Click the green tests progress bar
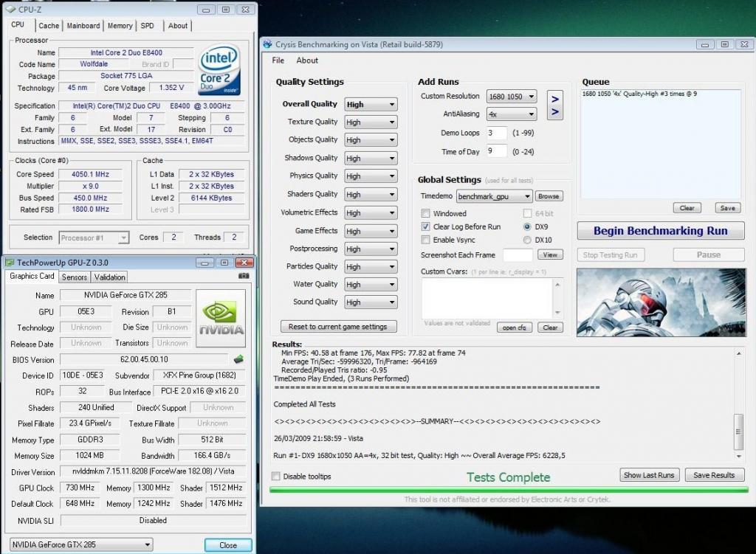Screen dimensions: 756x554 pyautogui.click(x=509, y=490)
